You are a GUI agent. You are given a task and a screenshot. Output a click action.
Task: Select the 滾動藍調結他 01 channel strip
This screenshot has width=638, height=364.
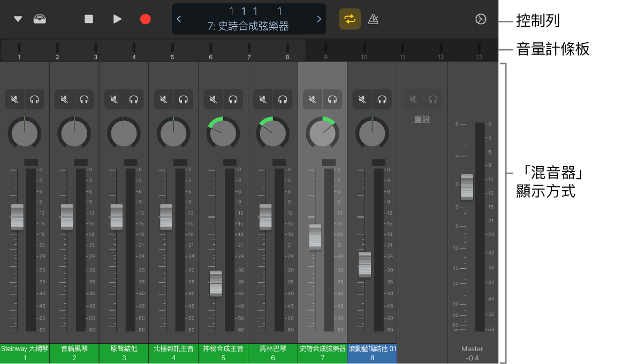click(371, 353)
